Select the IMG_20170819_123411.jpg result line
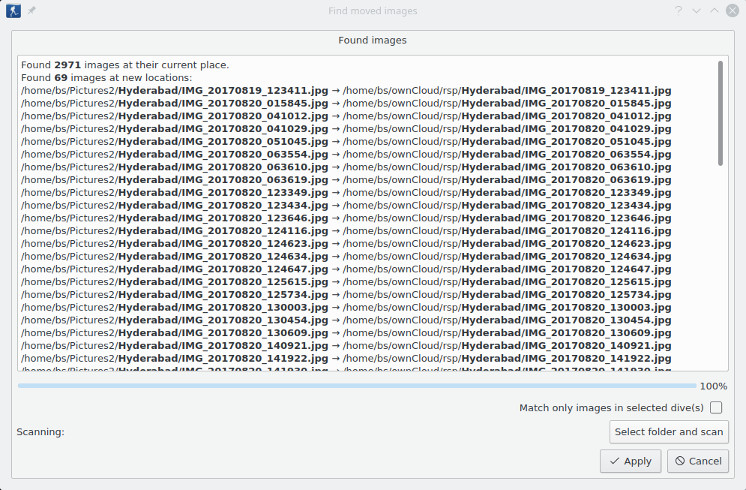 [x=345, y=90]
